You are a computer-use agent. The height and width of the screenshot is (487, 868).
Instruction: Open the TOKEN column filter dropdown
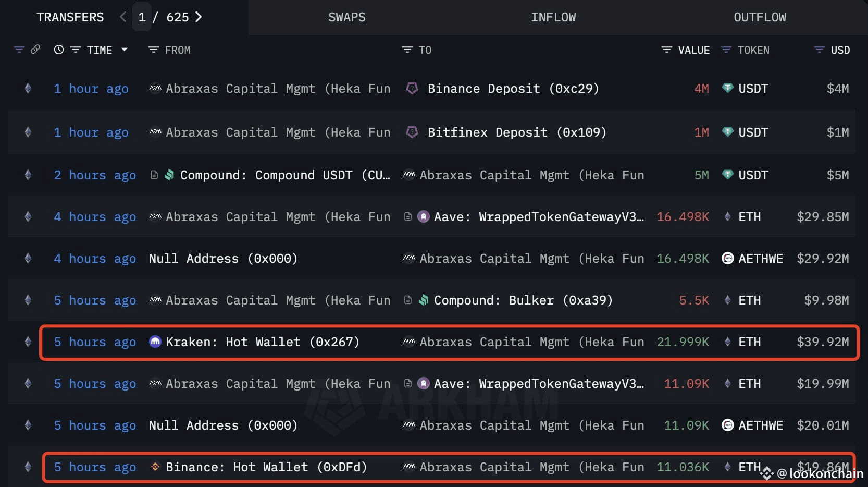click(726, 50)
